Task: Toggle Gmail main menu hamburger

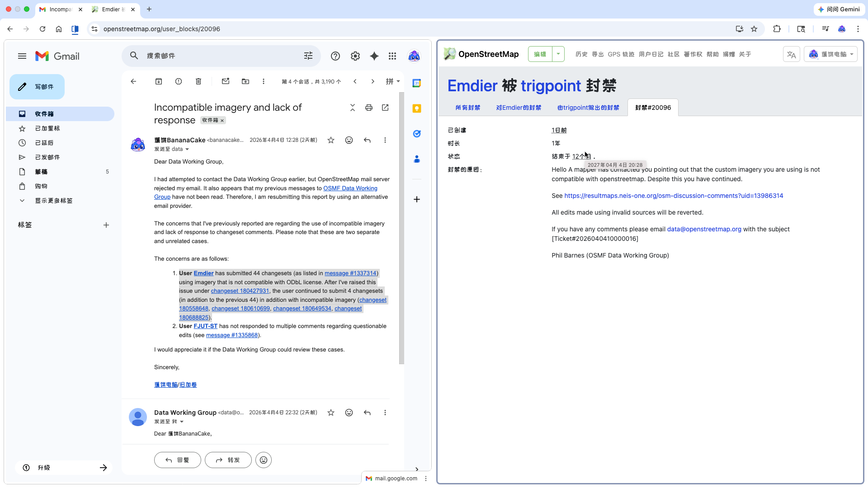Action: [x=22, y=56]
